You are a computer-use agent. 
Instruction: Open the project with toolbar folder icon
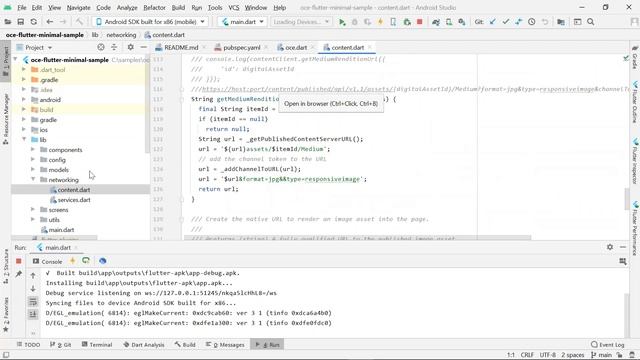(7, 22)
